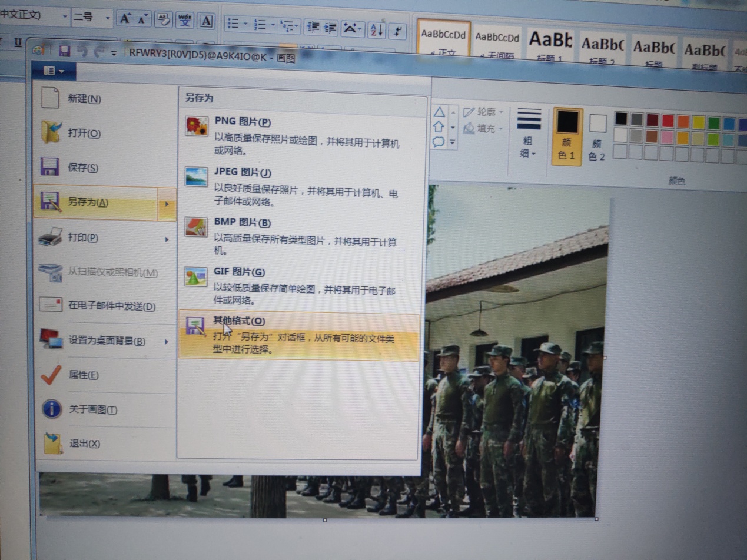Pick the dark red palette swatch
The image size is (747, 560).
[x=652, y=119]
